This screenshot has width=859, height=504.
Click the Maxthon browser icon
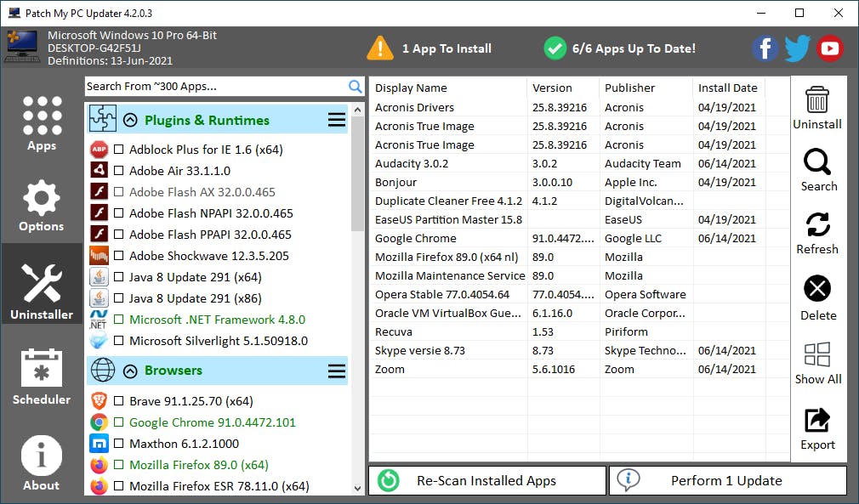100,444
